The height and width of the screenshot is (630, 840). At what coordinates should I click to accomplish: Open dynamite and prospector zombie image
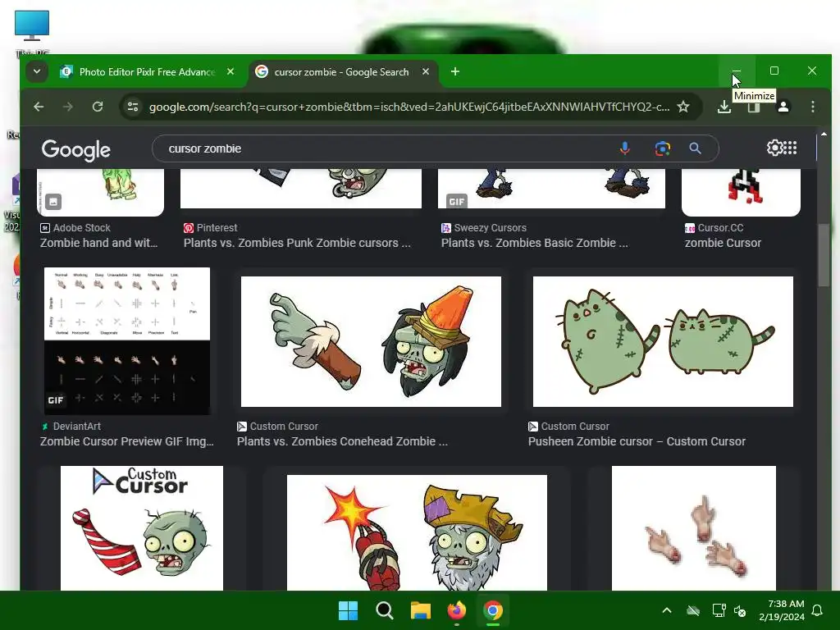coord(417,532)
